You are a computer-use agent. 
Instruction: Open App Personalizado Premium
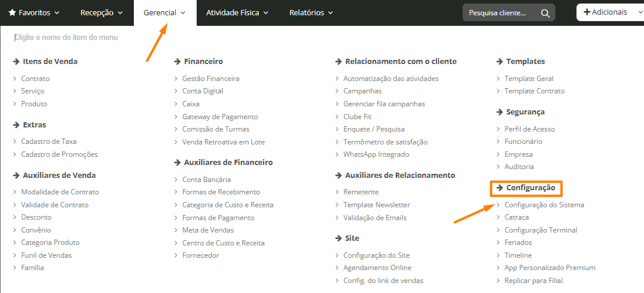point(550,268)
